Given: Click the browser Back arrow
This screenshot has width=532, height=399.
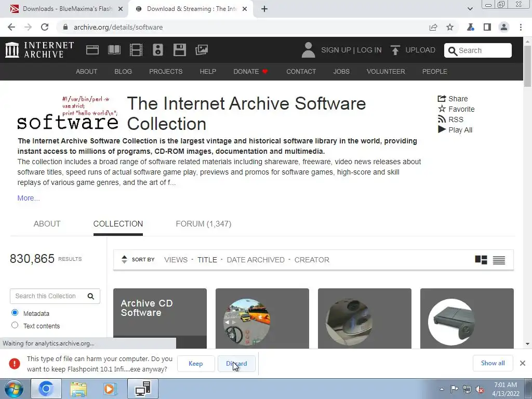Looking at the screenshot, I should pyautogui.click(x=11, y=27).
